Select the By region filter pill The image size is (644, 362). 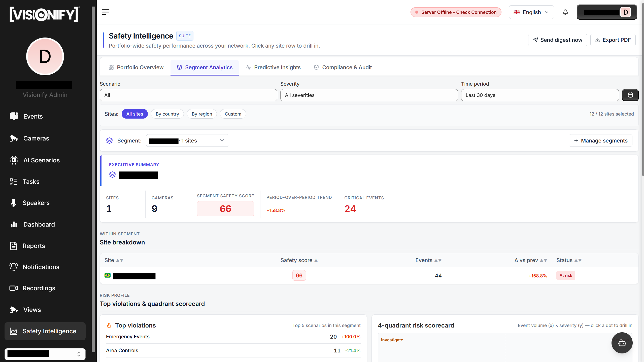[x=202, y=114]
